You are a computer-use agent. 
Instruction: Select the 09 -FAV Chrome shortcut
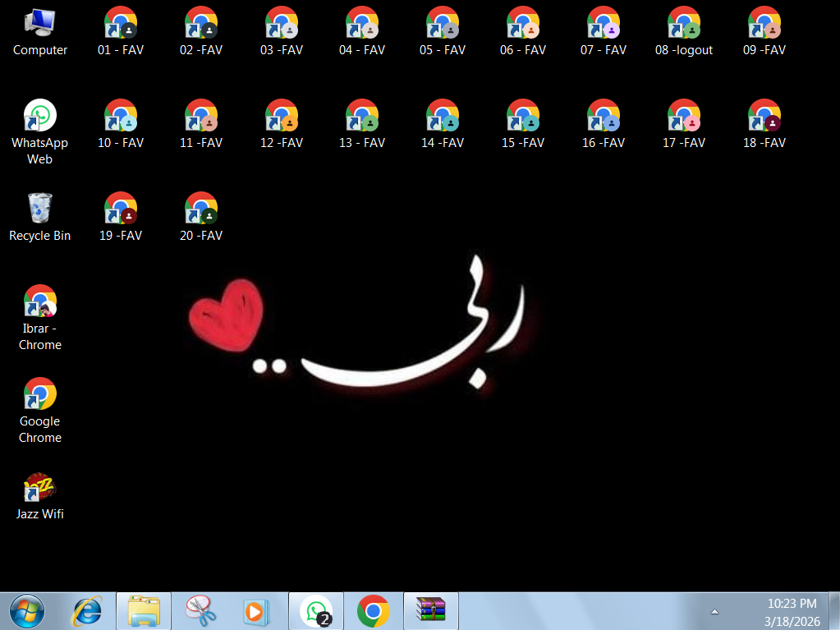764,32
